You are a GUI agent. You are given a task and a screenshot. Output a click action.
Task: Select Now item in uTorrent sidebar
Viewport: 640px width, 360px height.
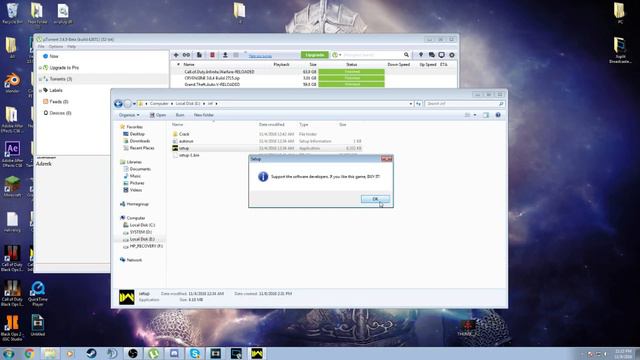[x=54, y=56]
